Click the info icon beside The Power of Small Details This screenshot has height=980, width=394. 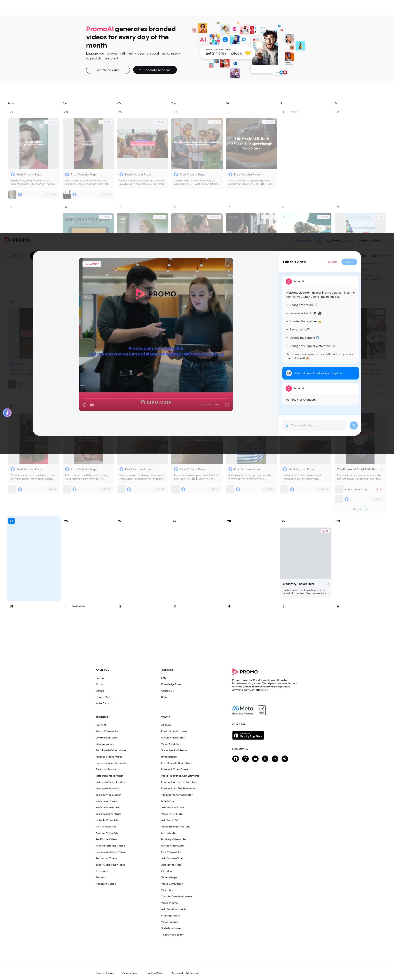(x=382, y=469)
